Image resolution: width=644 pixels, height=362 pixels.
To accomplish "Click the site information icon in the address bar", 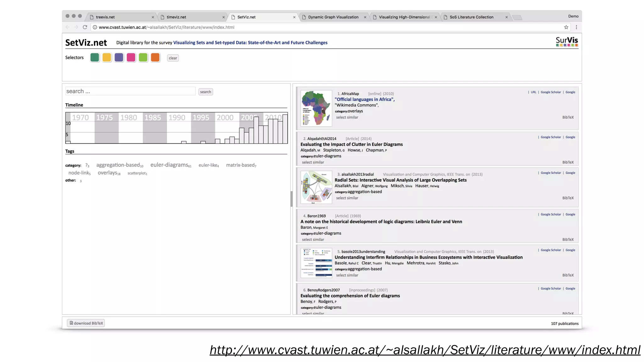I will [95, 27].
